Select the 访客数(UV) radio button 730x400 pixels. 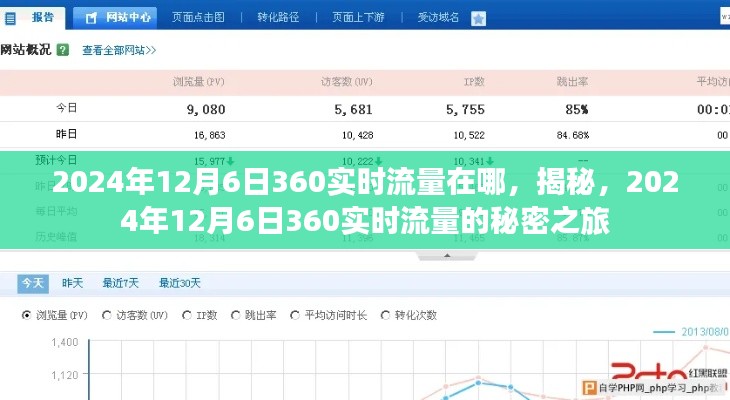coord(107,314)
